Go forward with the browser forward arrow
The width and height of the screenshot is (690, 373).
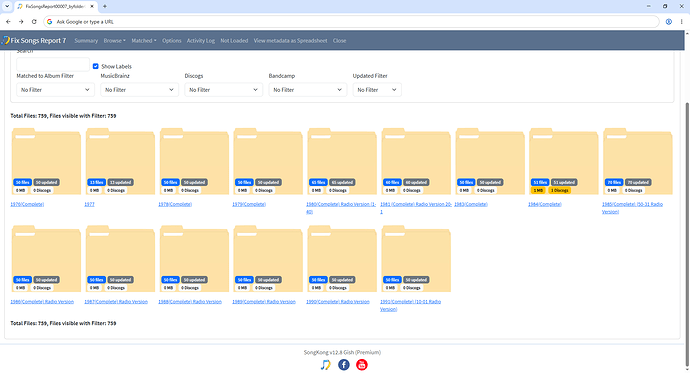(21, 22)
